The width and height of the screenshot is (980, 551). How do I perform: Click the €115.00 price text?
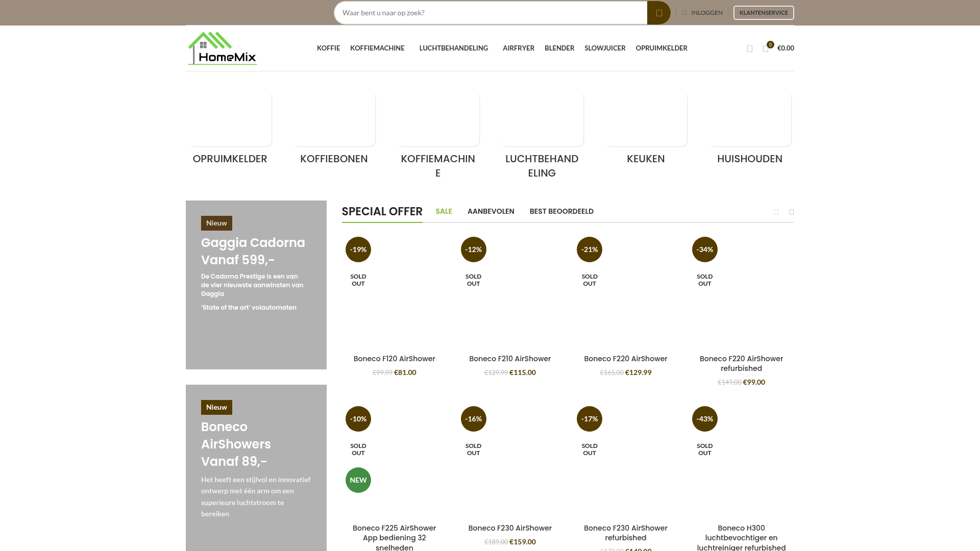523,372
